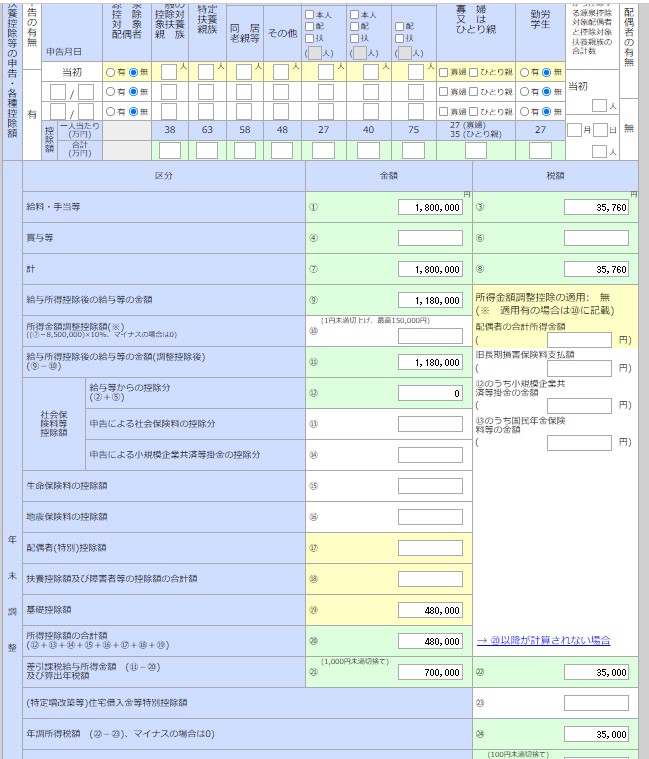The height and width of the screenshot is (759, 649).
Task: Click 合計 field below the 38 value
Action: [x=170, y=151]
